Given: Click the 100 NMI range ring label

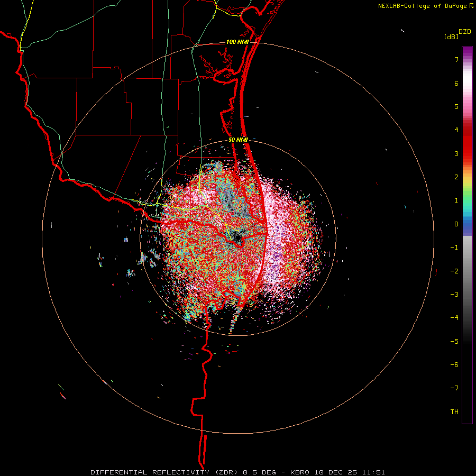Looking at the screenshot, I should click(x=237, y=42).
